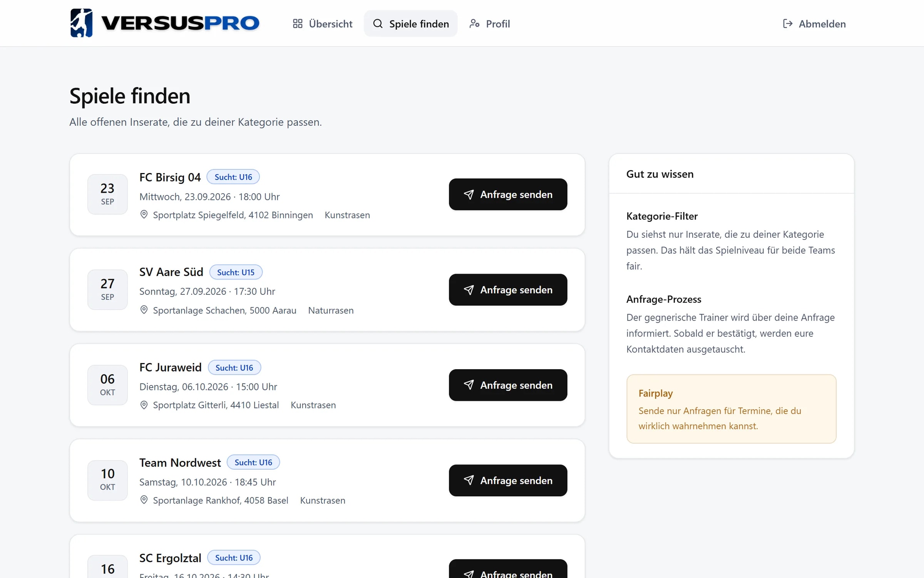The image size is (924, 578).
Task: Click the FC Birsig 04 team name
Action: click(170, 177)
